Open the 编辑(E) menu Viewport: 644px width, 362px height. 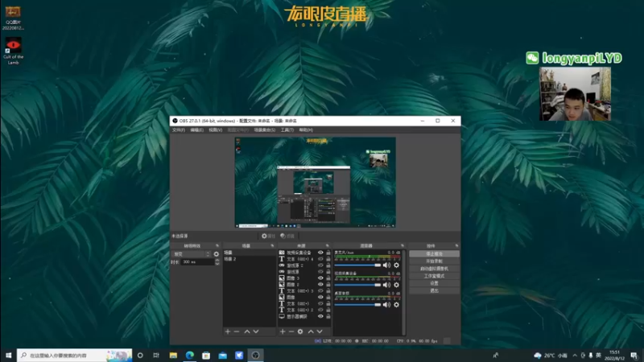pos(196,130)
